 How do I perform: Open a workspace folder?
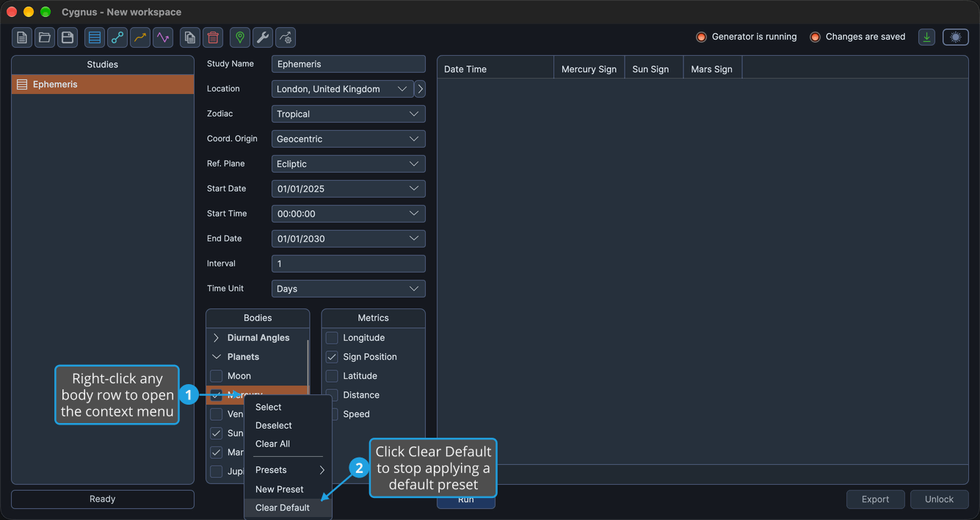point(45,37)
